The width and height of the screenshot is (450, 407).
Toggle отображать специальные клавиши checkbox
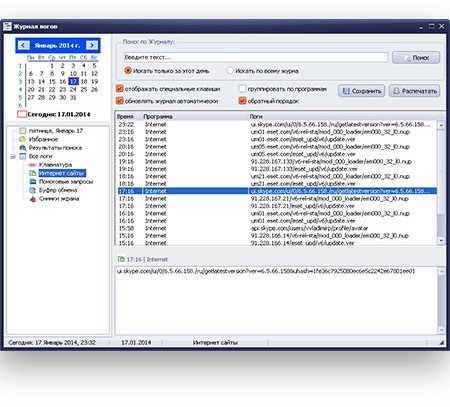120,89
